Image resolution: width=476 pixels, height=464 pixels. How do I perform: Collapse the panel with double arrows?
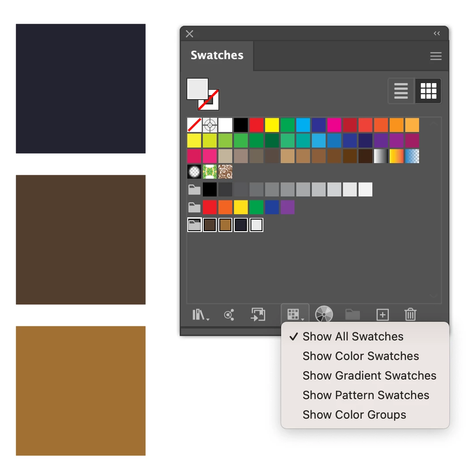(x=436, y=33)
